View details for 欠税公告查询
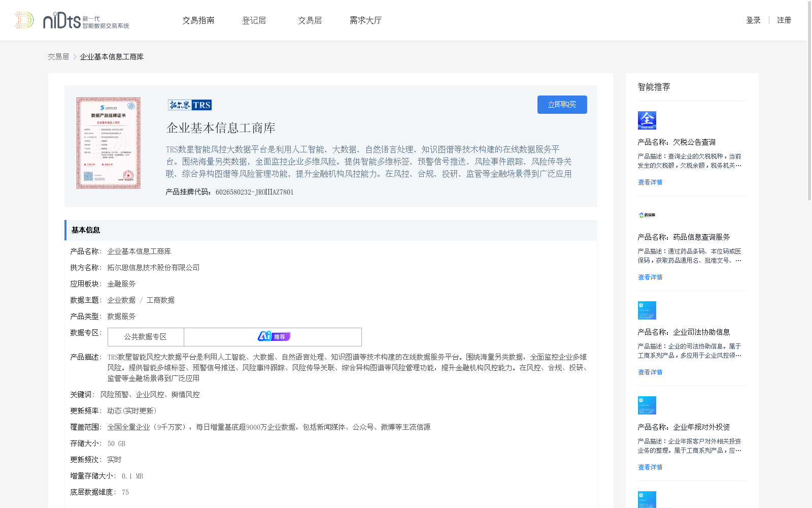Image resolution: width=812 pixels, height=508 pixels. [x=650, y=182]
